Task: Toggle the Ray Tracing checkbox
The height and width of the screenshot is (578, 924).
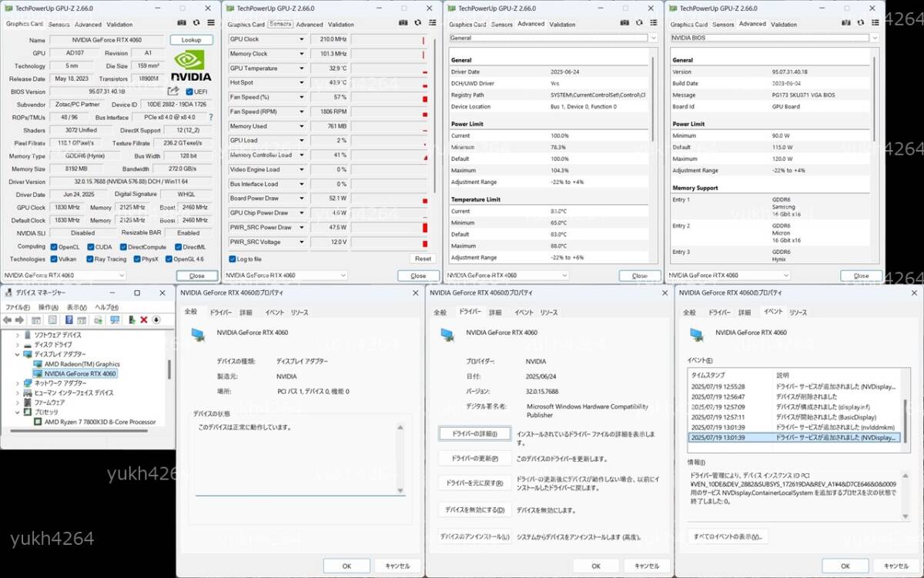Action: pos(90,259)
